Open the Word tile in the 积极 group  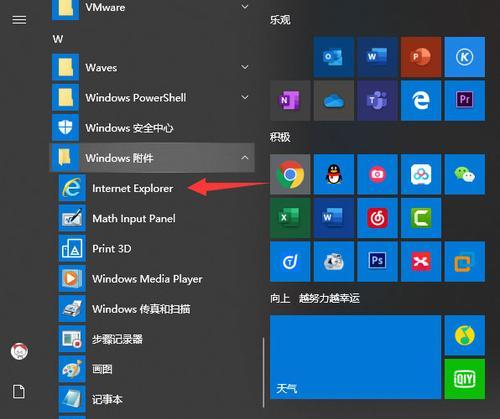pos(333,218)
